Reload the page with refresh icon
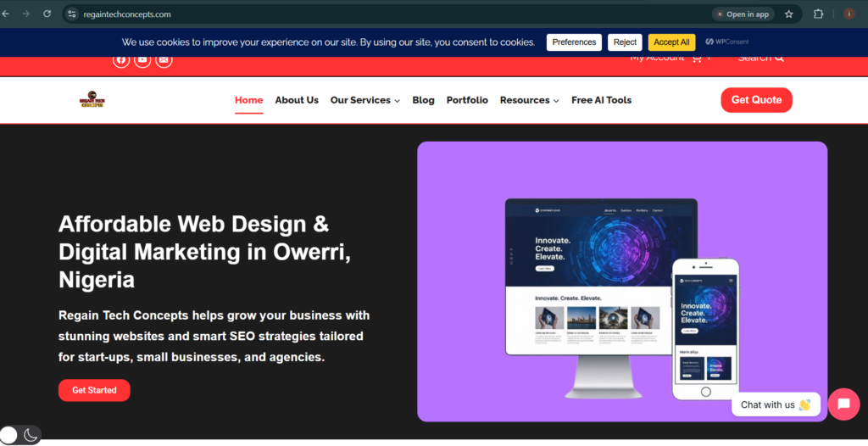The height and width of the screenshot is (446, 868). tap(47, 14)
